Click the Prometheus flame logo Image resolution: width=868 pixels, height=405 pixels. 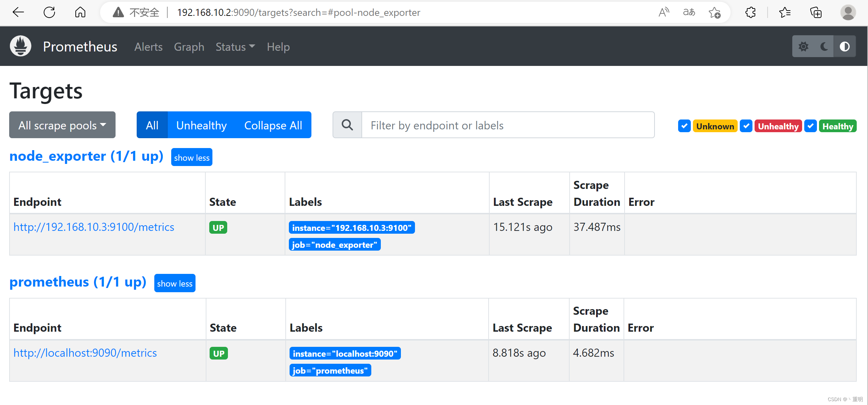coord(20,46)
